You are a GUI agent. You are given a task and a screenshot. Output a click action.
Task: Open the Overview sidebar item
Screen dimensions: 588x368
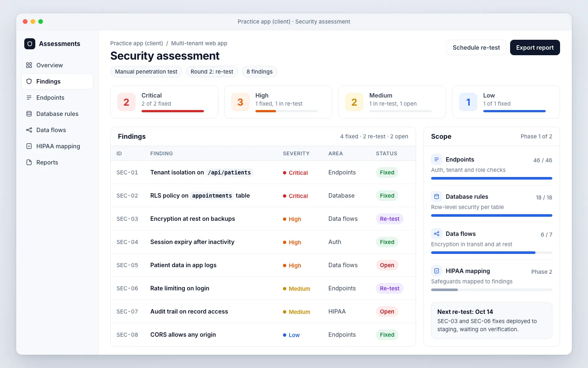click(57, 65)
